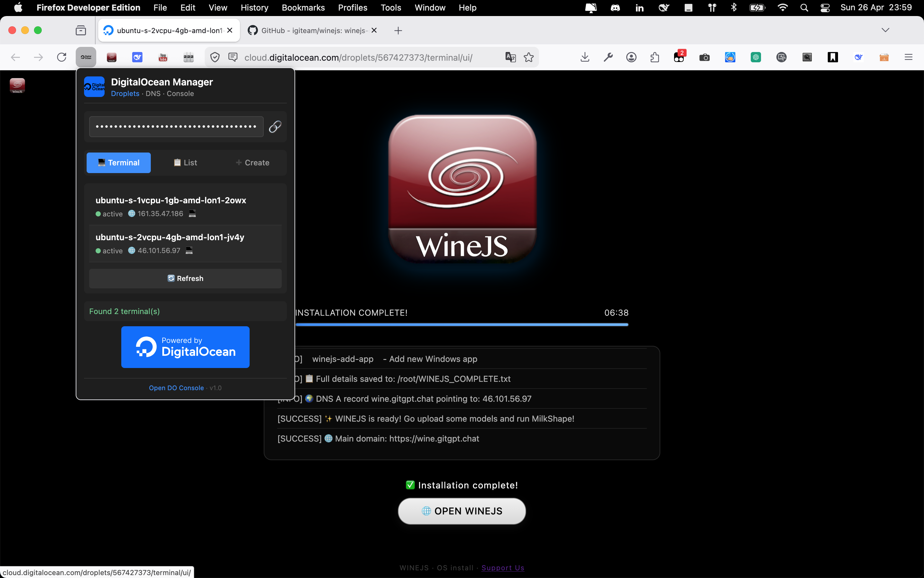
Task: Open the tracking protection shield icon
Action: point(215,57)
